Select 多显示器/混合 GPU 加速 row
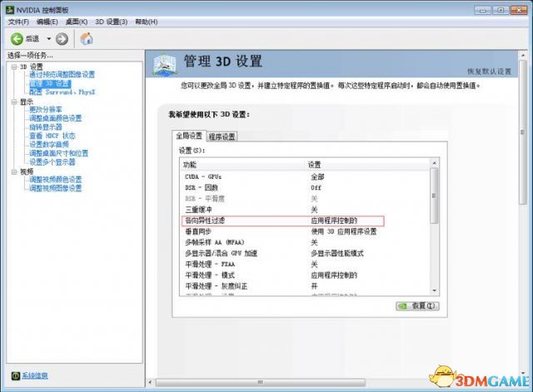This screenshot has height=392, width=533. 305,253
